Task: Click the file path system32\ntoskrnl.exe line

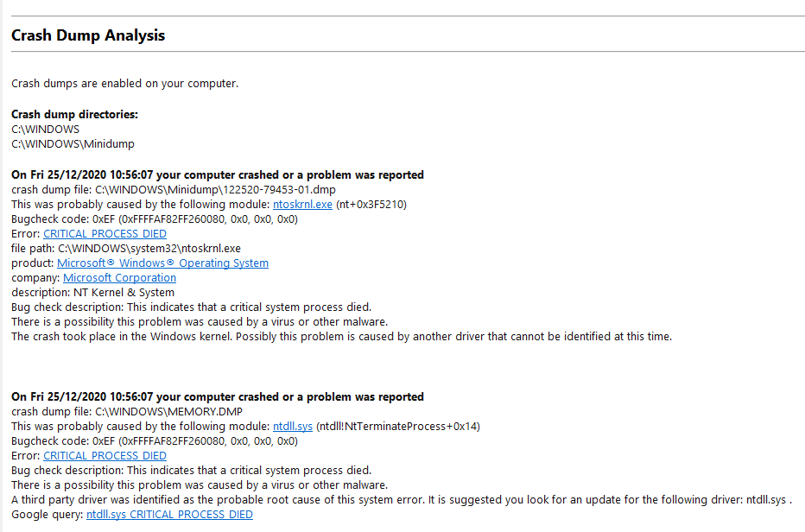Action: (126, 249)
